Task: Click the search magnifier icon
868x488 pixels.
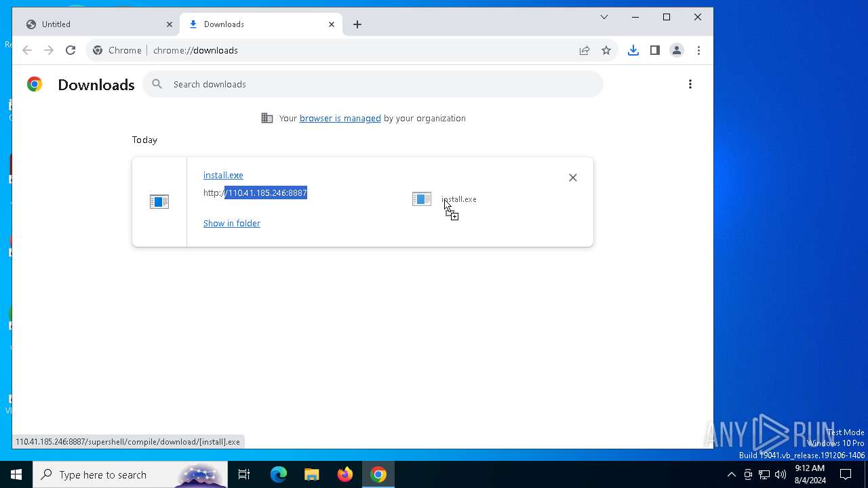Action: 157,84
